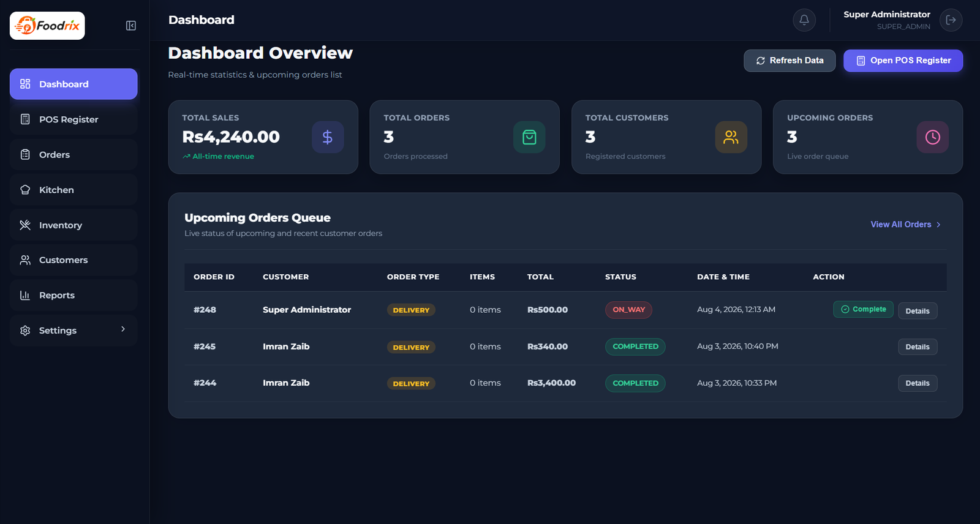The width and height of the screenshot is (980, 524).
Task: Open the Settings menu label
Action: [x=58, y=331]
